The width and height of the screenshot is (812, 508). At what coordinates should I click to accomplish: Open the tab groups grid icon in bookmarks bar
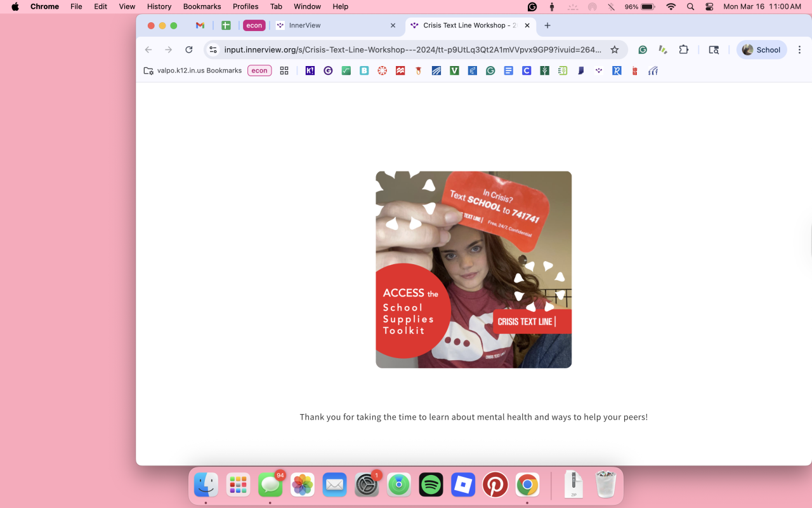click(284, 70)
